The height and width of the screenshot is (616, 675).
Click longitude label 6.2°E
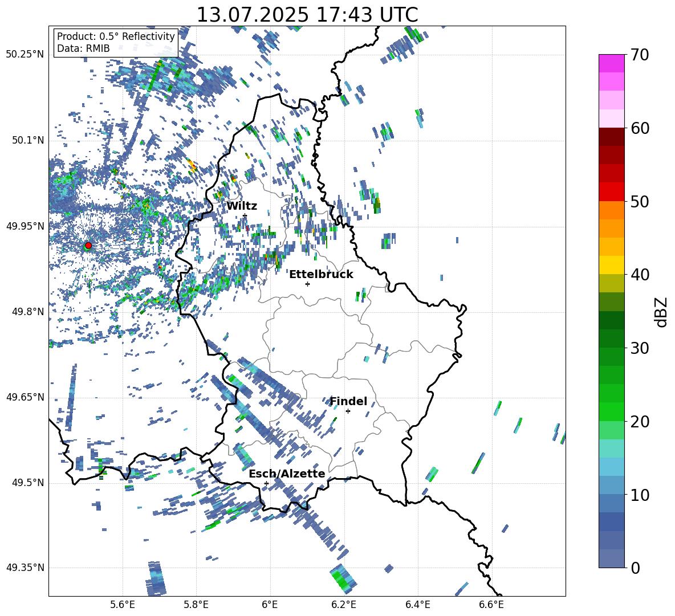click(x=344, y=605)
